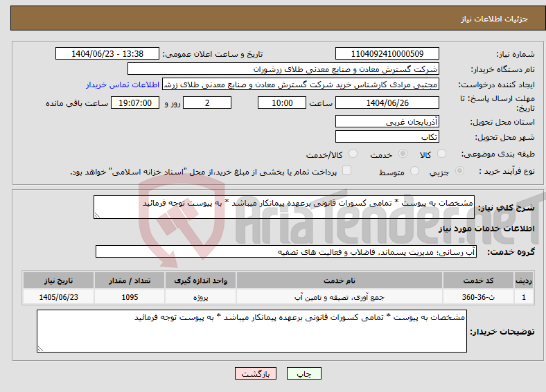Screen dimensions: 546x392
Task: Click the استان محل تحویل label
Action: 502,122
